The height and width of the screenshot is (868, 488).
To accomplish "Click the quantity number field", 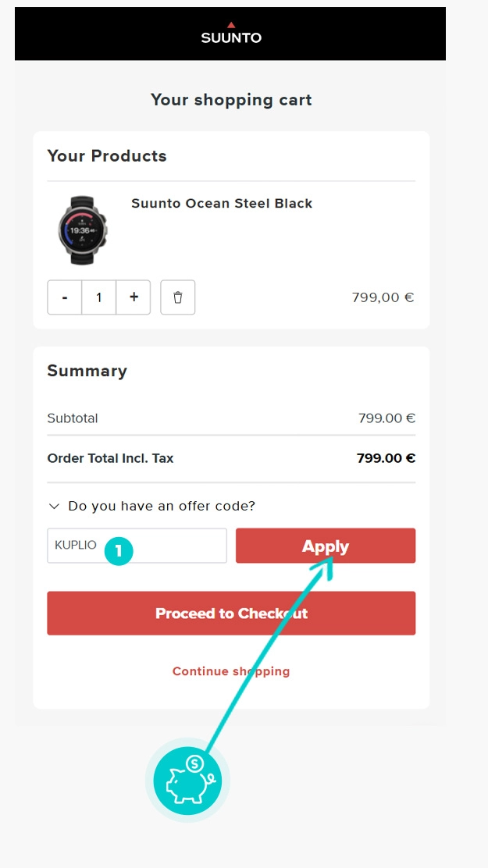I will pos(99,297).
